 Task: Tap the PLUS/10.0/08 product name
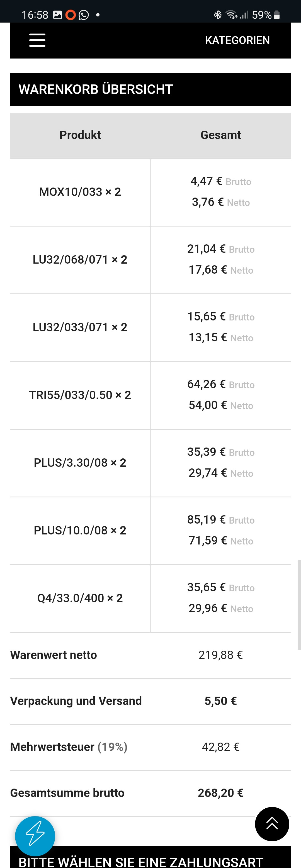tap(80, 530)
